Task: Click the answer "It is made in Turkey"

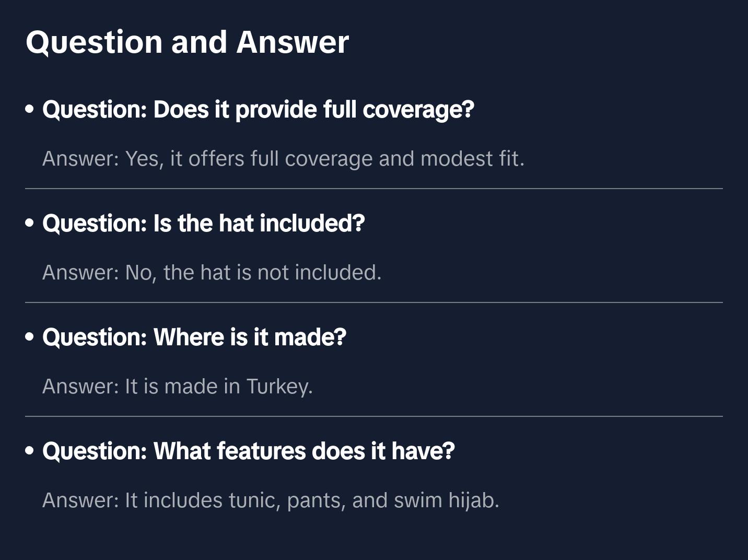Action: 177,387
